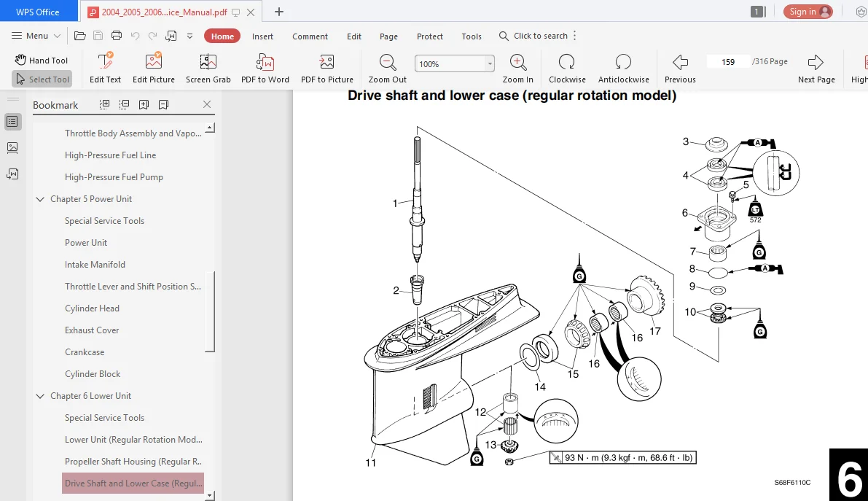The image size is (868, 501).
Task: Click the Redo arrow icon
Action: [x=153, y=36]
